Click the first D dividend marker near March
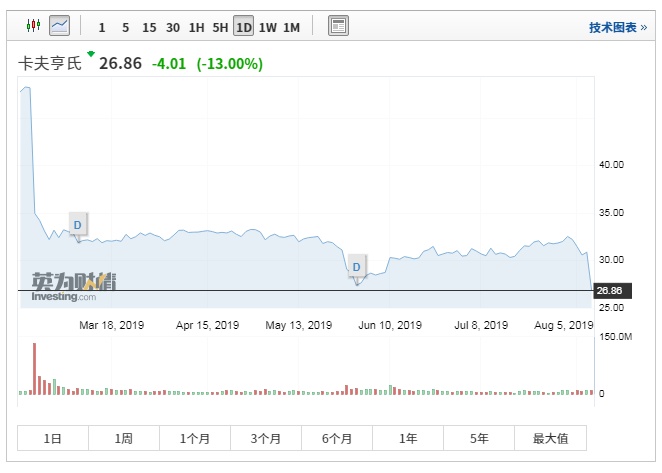The width and height of the screenshot is (662, 473). pyautogui.click(x=77, y=225)
